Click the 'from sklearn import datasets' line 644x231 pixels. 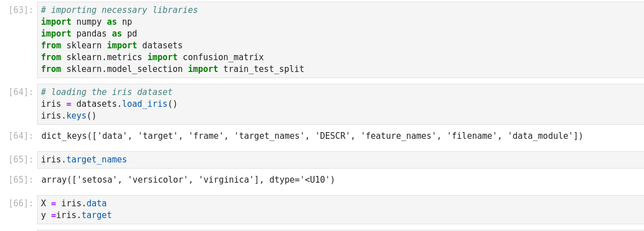click(112, 46)
